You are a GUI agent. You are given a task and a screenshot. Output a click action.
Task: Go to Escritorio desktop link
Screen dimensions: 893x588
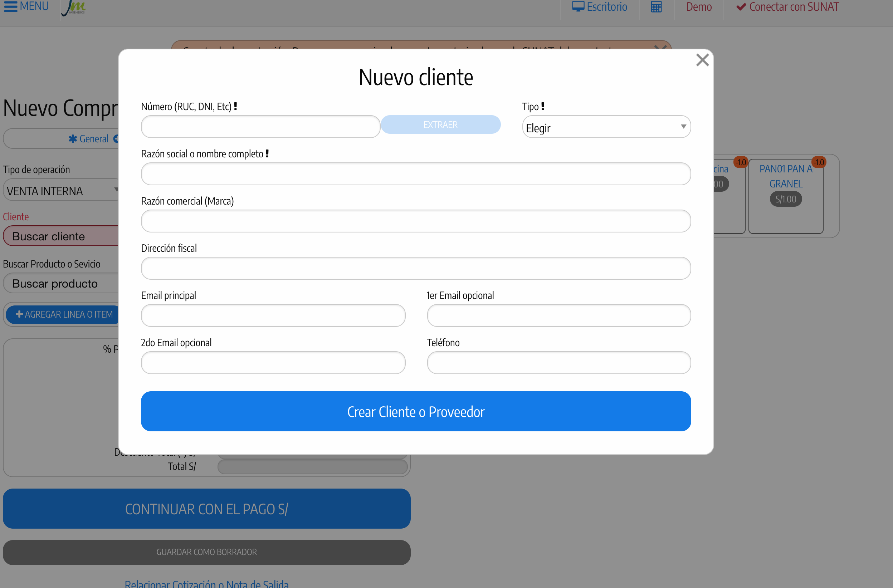click(599, 7)
